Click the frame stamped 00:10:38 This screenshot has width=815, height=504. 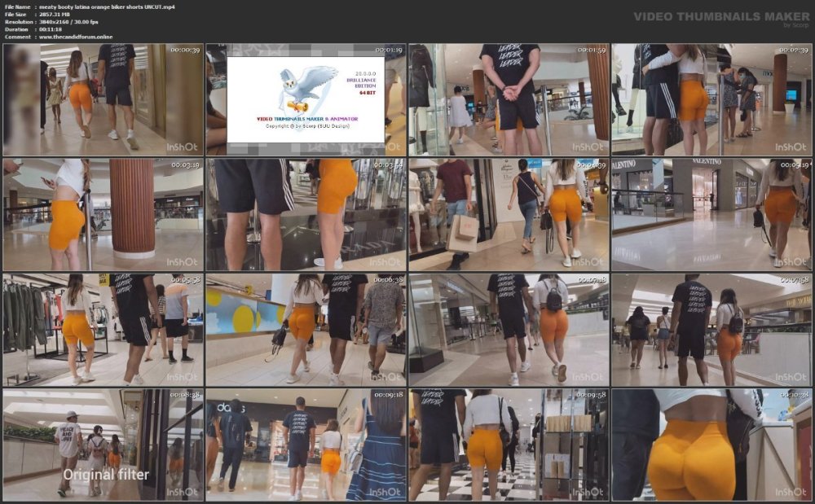(711, 445)
